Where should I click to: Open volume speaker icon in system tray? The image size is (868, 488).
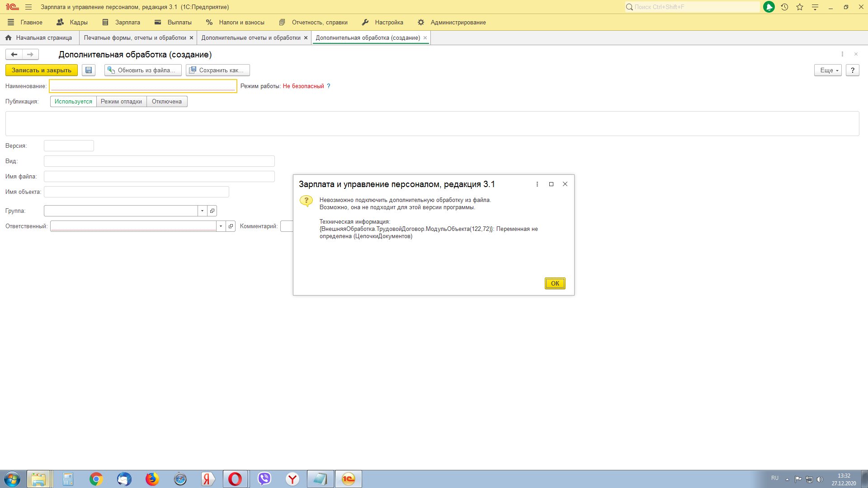click(820, 479)
